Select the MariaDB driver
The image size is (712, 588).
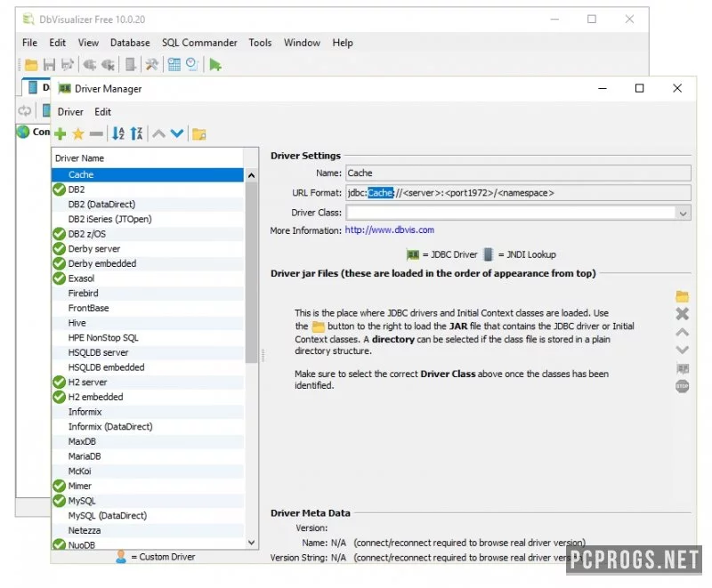point(148,456)
